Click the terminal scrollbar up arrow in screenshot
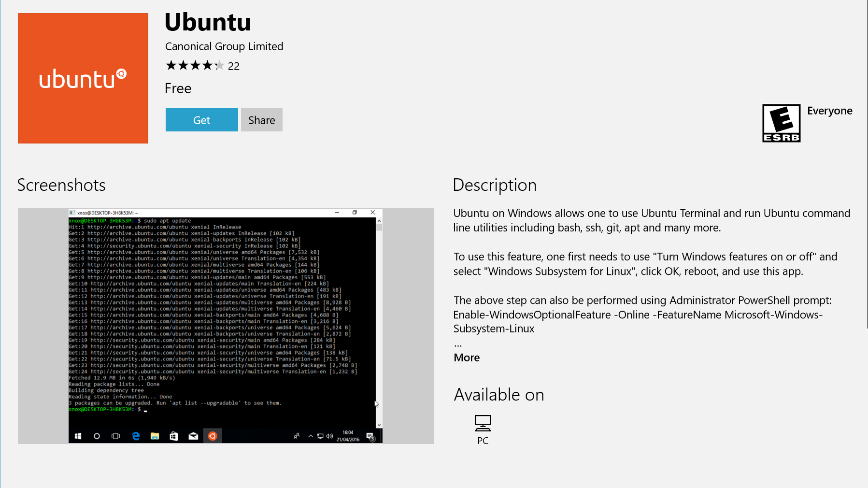 coord(379,221)
